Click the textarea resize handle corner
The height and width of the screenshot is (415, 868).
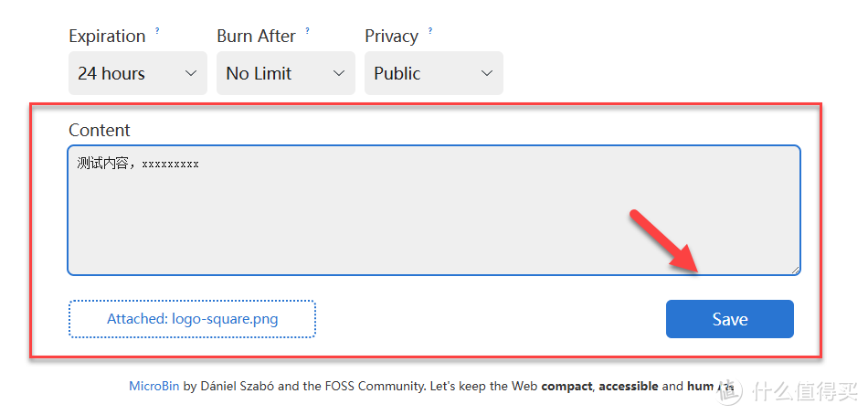coord(795,269)
